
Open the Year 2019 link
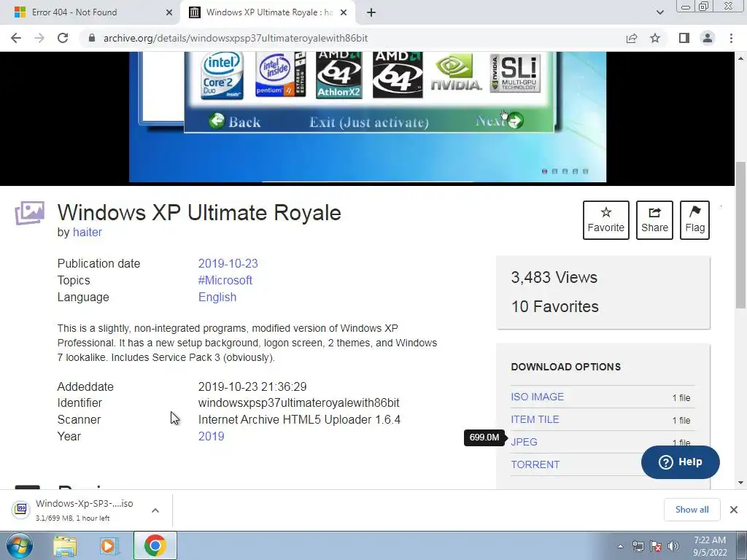[x=211, y=436]
